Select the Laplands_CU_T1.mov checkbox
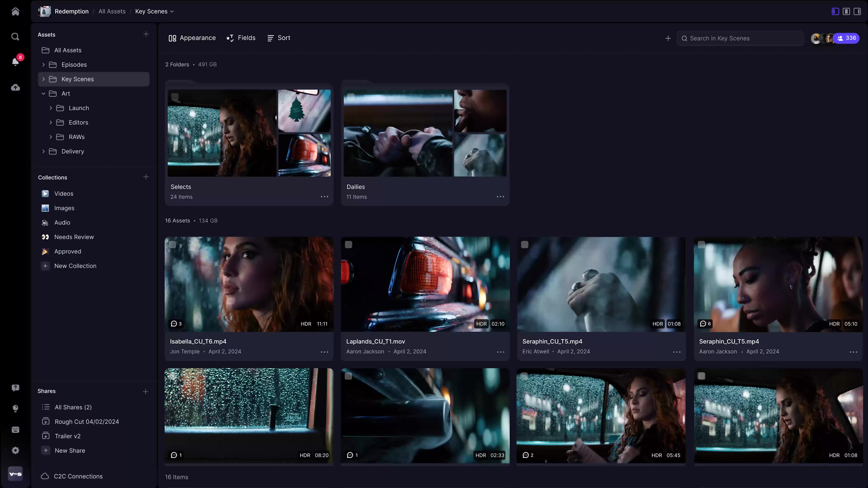 (348, 245)
